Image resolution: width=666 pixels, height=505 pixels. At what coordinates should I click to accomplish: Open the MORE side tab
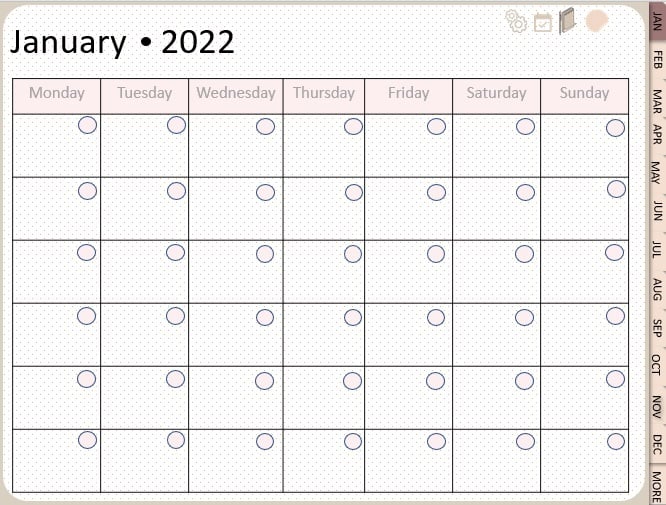657,484
